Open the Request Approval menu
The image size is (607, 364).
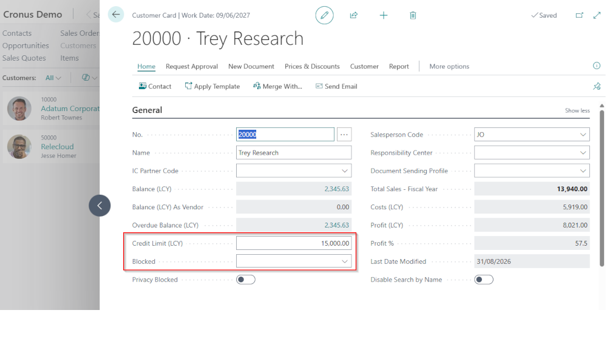[192, 66]
